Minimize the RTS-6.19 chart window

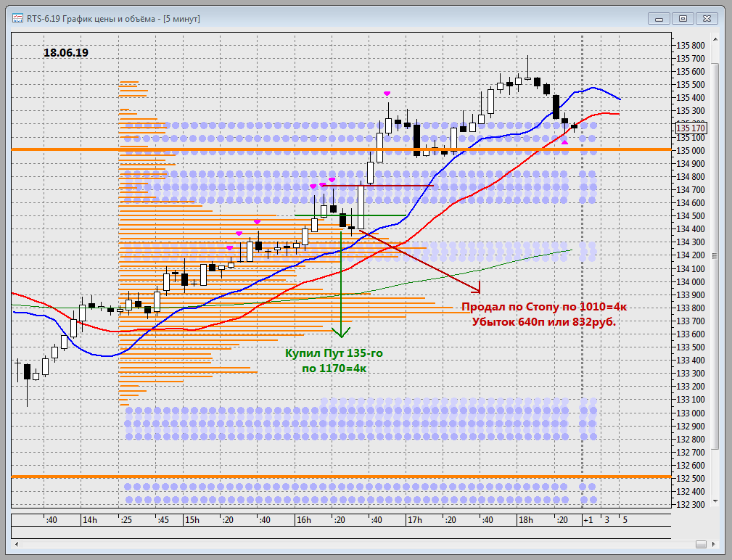point(659,19)
